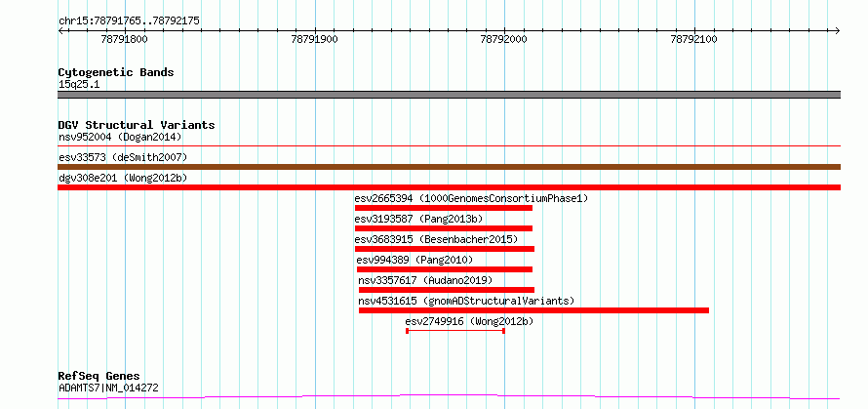Click the red esv994389 variant bar
This screenshot has width=868, height=409.
[x=445, y=269]
